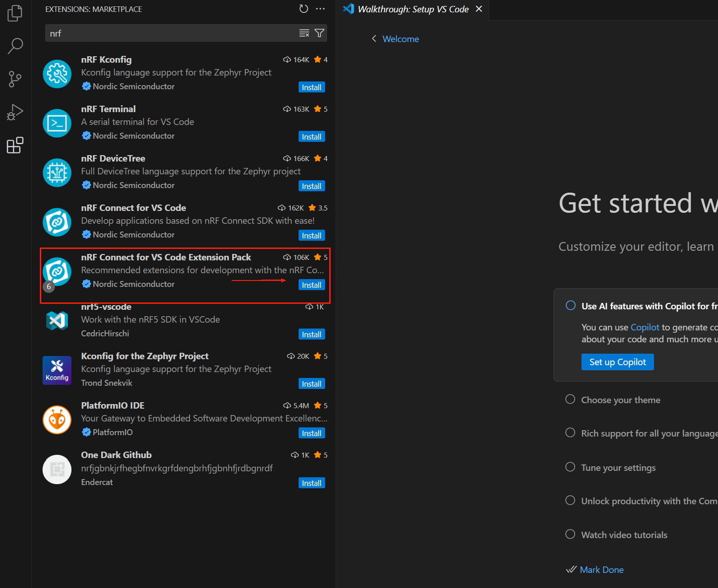Install the PlatformIO IDE extension

(311, 433)
